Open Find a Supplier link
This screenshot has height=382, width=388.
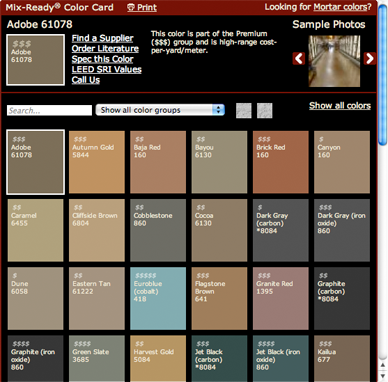[x=102, y=38]
